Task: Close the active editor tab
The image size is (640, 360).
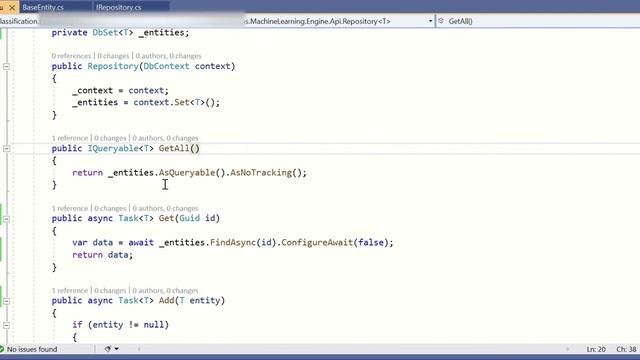Action: point(12,7)
